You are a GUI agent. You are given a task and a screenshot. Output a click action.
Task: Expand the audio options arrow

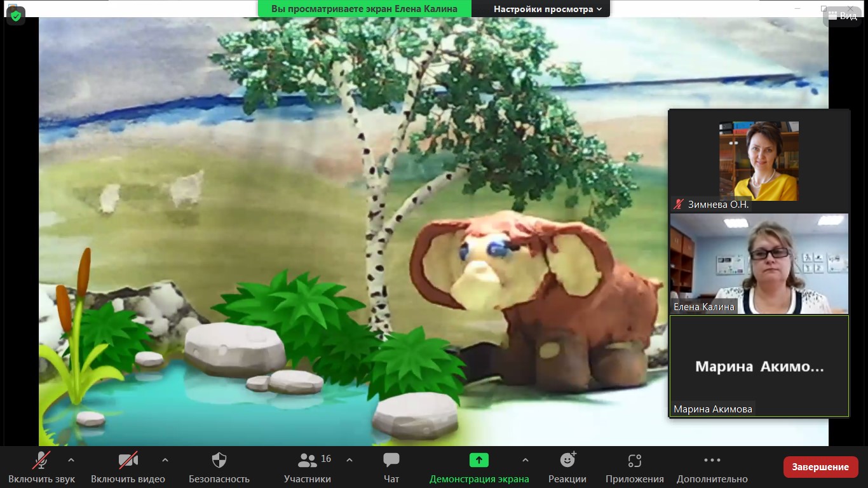pos(71,460)
